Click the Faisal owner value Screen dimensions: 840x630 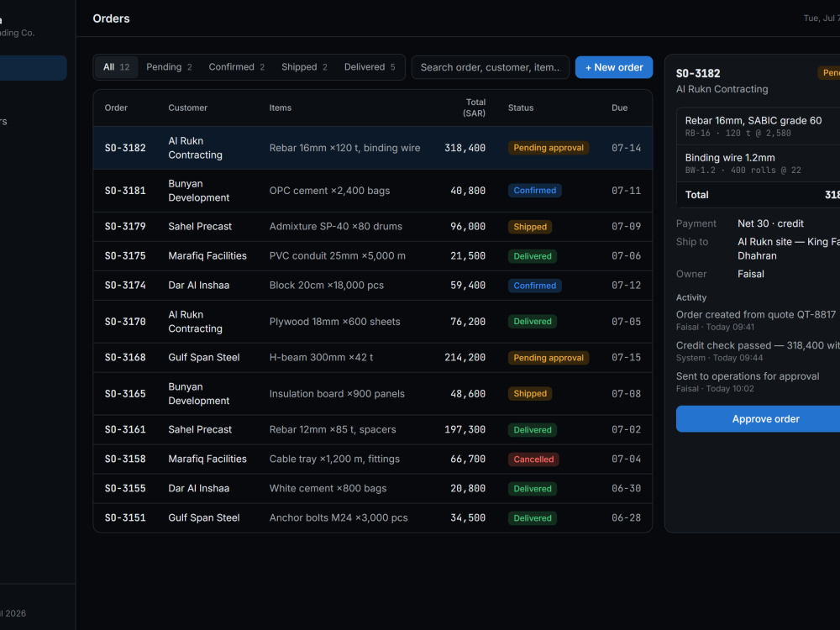click(x=750, y=274)
